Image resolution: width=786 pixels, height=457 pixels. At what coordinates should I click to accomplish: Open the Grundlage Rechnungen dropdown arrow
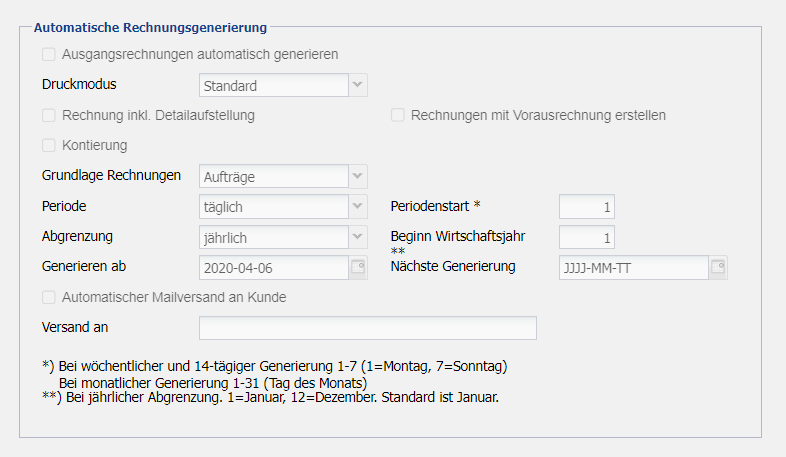pyautogui.click(x=358, y=177)
